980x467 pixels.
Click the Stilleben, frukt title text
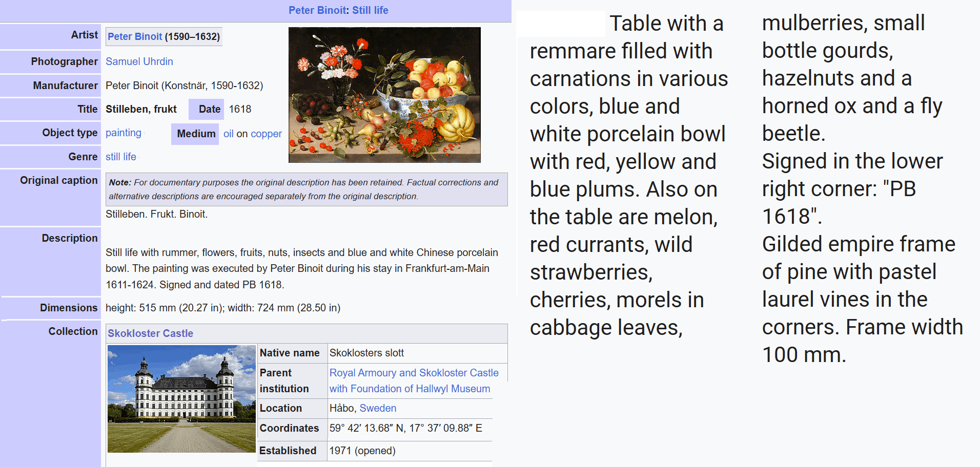tap(141, 109)
